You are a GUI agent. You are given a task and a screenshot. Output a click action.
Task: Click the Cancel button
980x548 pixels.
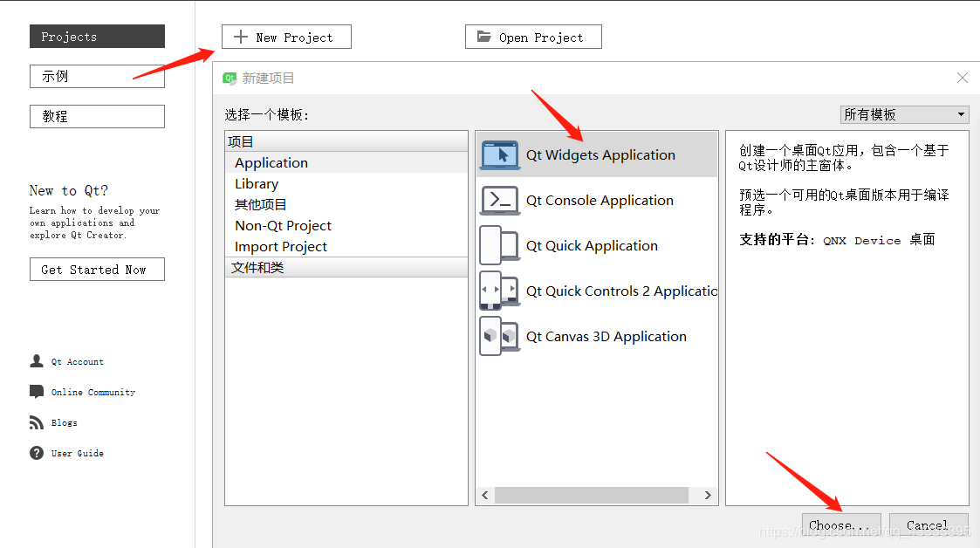point(929,525)
